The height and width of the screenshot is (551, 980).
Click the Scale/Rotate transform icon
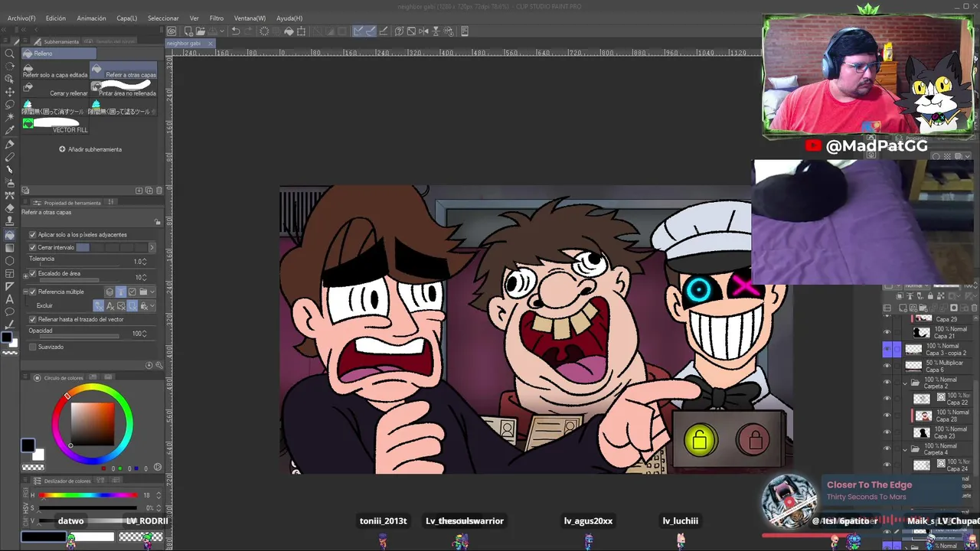[x=301, y=31]
